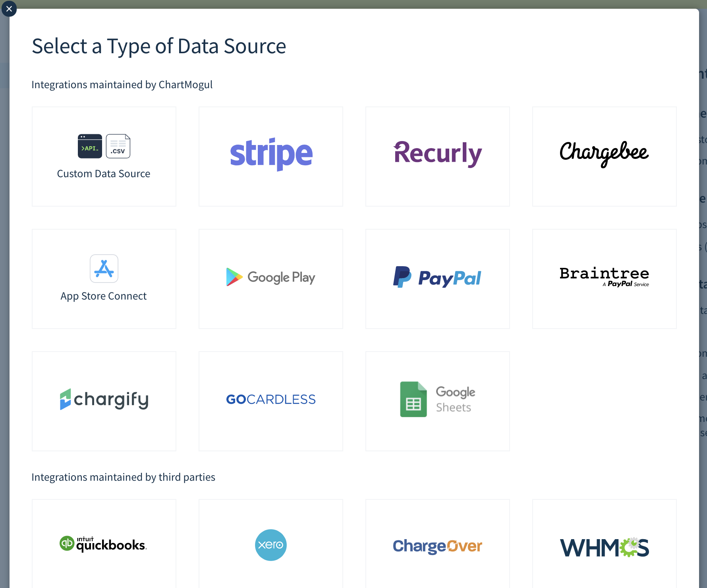The height and width of the screenshot is (588, 707).
Task: Pick the Braintree integration card
Action: tap(605, 279)
